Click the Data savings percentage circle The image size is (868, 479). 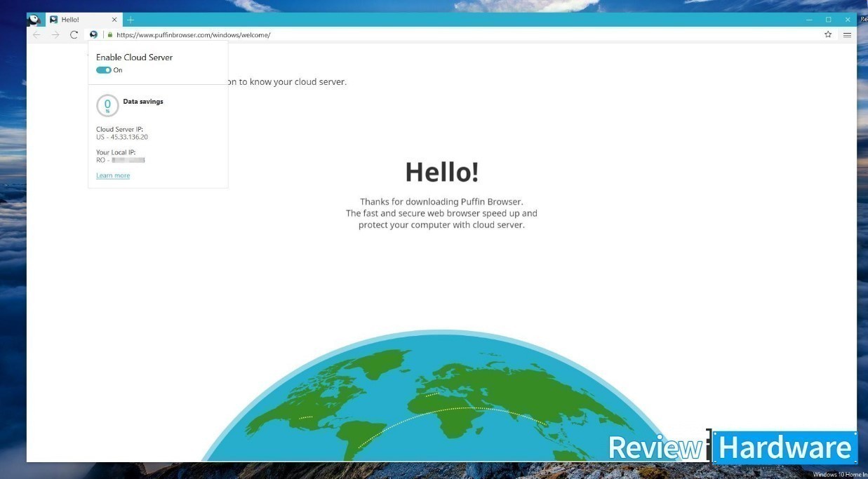pos(107,106)
